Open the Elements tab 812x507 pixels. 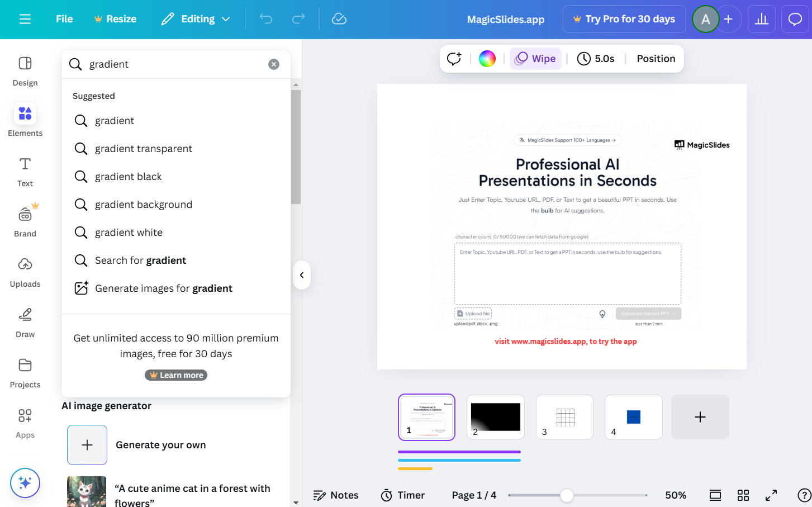[25, 120]
